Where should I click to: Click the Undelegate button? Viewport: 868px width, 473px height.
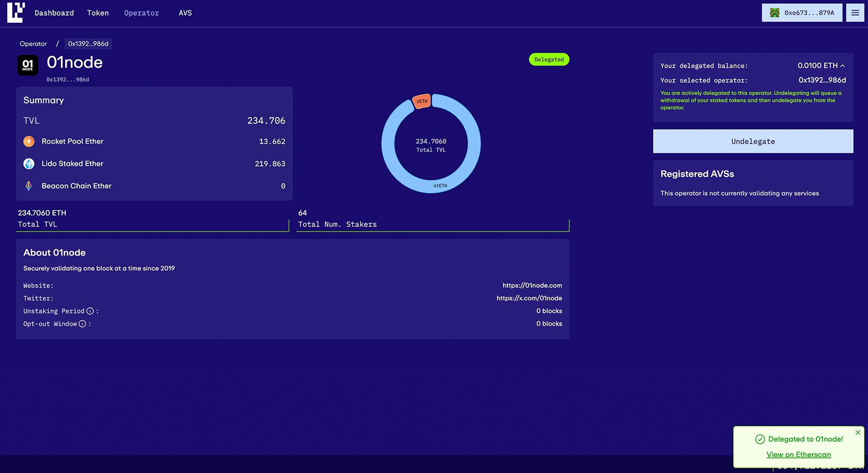coord(753,142)
